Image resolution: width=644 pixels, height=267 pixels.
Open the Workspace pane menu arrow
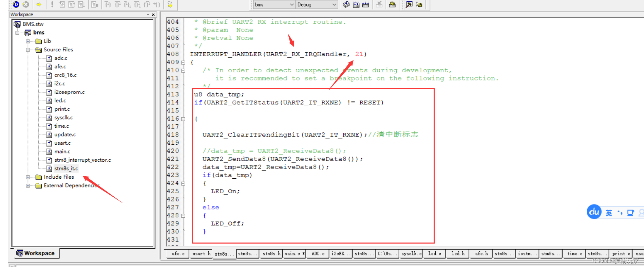click(x=148, y=15)
